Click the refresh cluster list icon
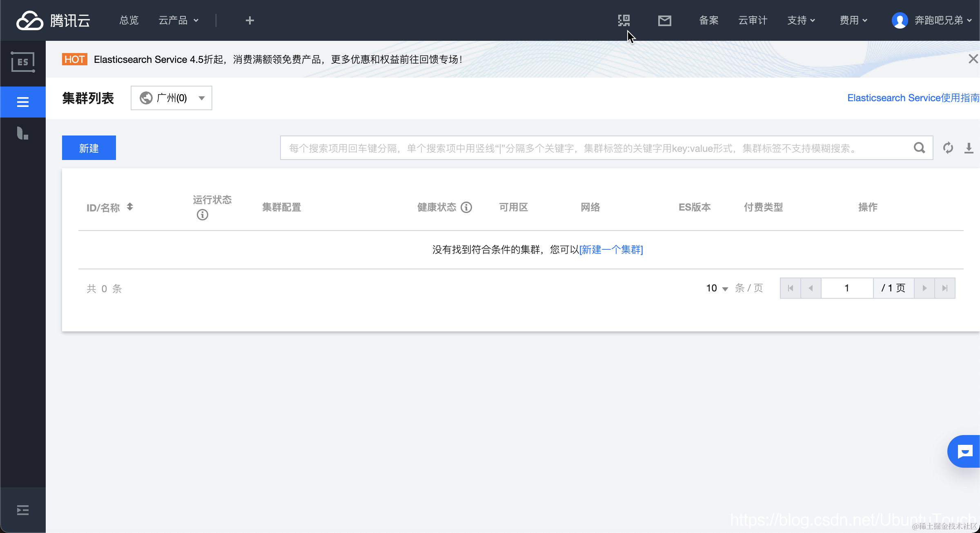 pyautogui.click(x=948, y=148)
